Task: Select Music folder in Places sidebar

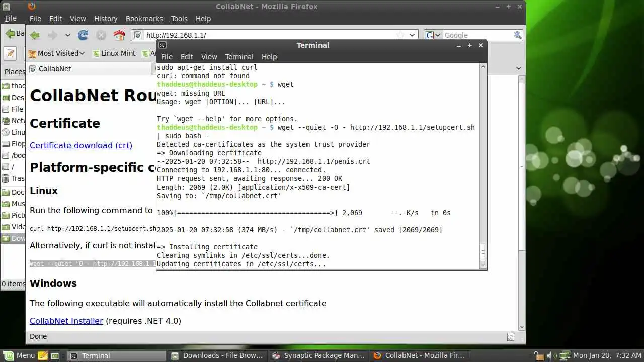Action: pos(14,204)
